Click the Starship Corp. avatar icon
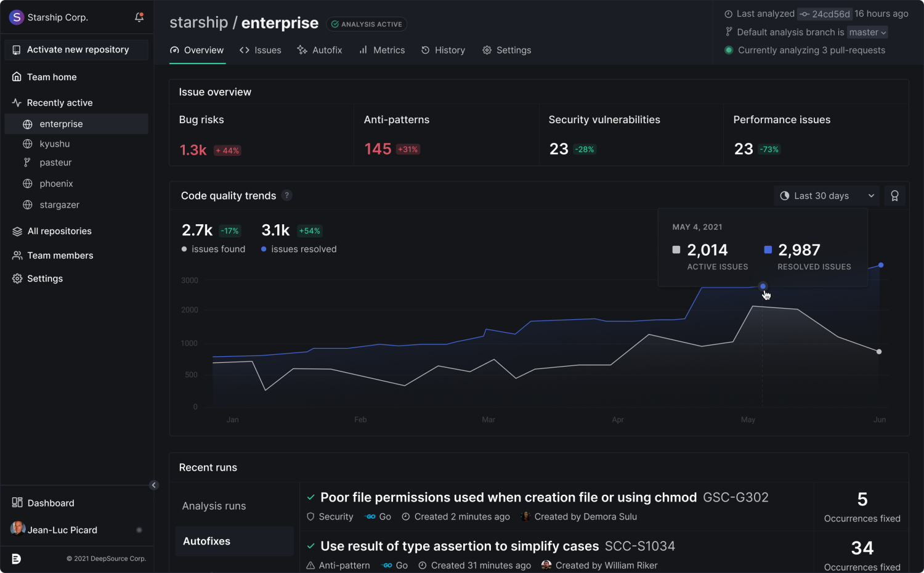Image resolution: width=924 pixels, height=573 pixels. [17, 17]
